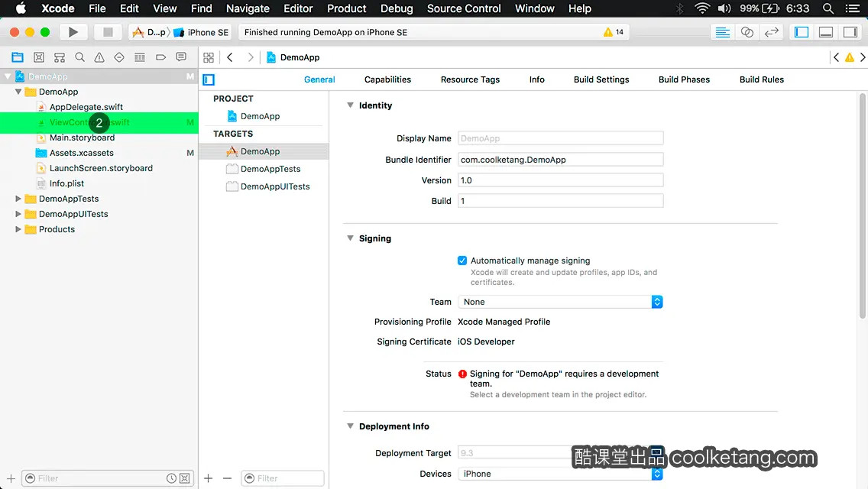The height and width of the screenshot is (489, 868).
Task: Switch to the Build Phases tab
Action: tap(684, 79)
